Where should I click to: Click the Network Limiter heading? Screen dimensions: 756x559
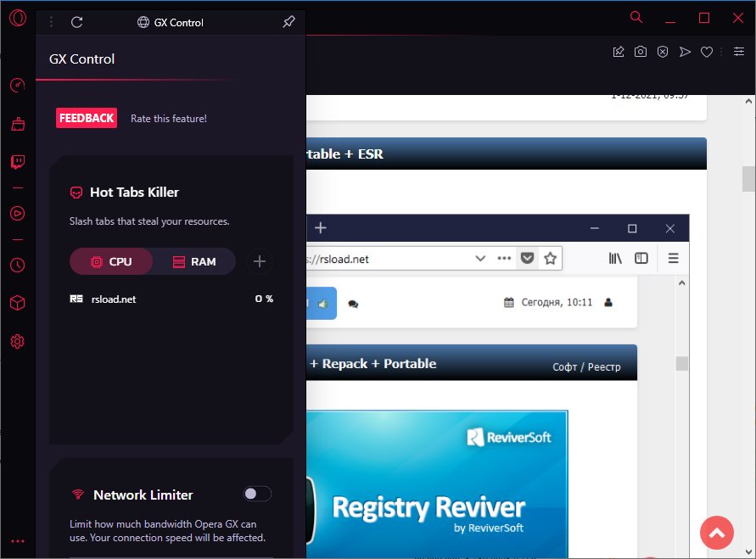143,495
